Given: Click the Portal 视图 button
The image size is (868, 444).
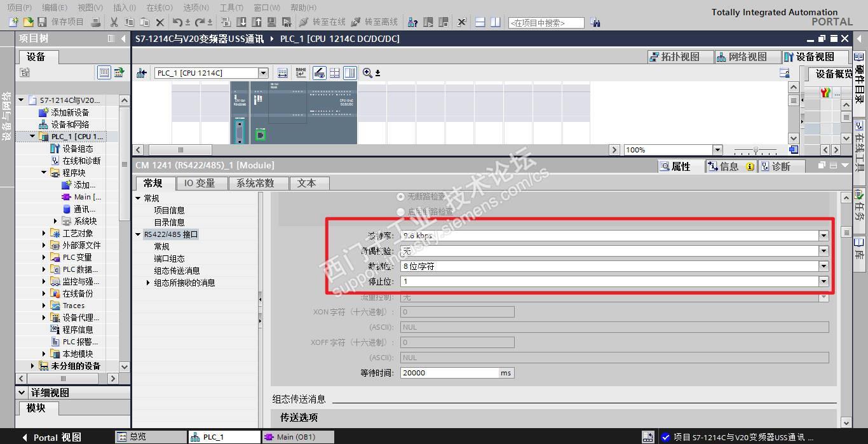Looking at the screenshot, I should [x=51, y=437].
